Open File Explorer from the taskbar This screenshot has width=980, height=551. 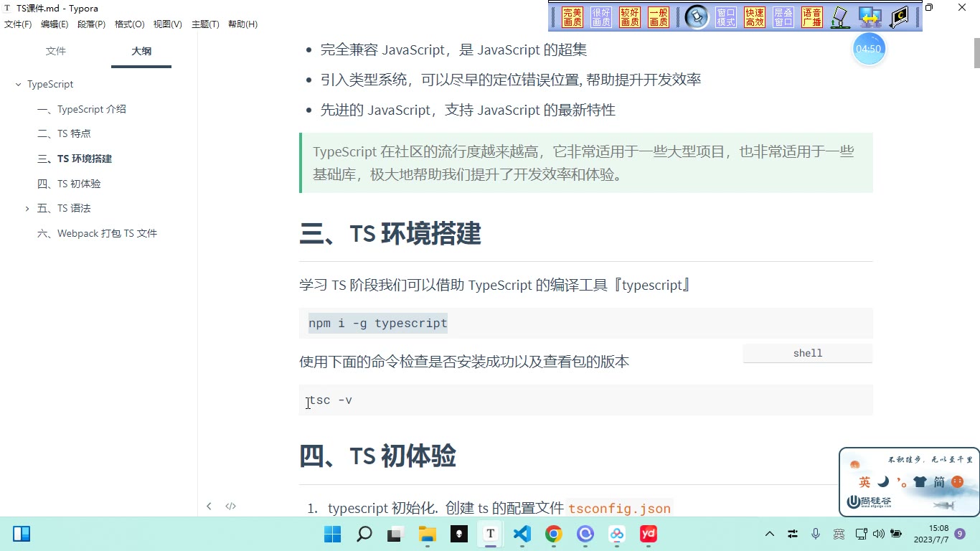427,534
